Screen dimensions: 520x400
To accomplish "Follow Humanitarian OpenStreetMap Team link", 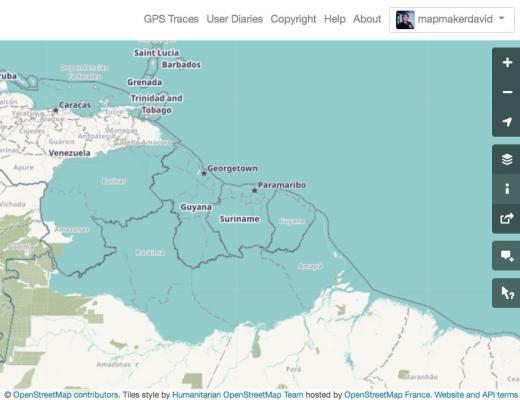I will 238,395.
